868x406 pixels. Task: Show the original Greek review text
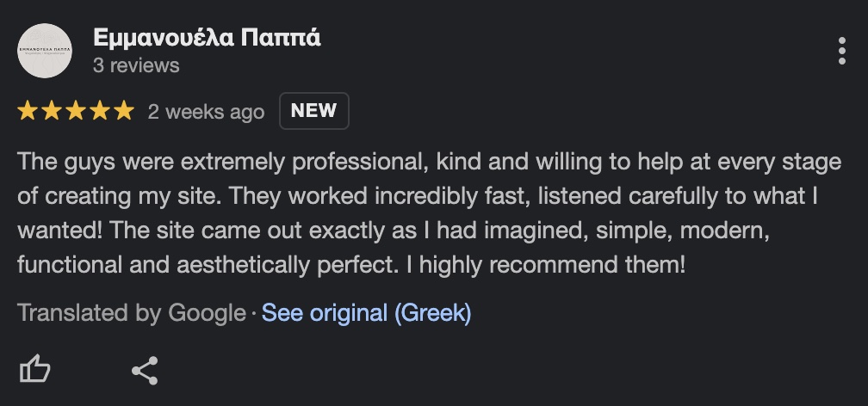click(366, 313)
